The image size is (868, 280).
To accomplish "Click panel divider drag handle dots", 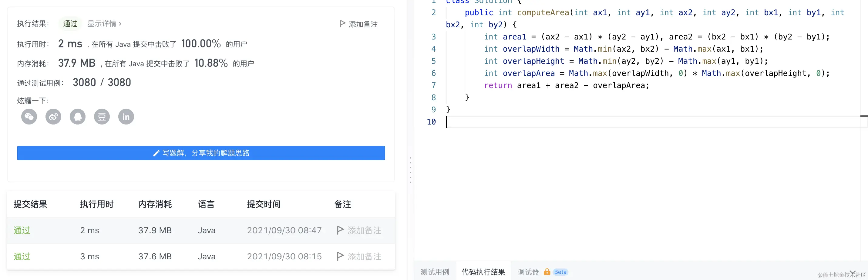I will (x=410, y=170).
